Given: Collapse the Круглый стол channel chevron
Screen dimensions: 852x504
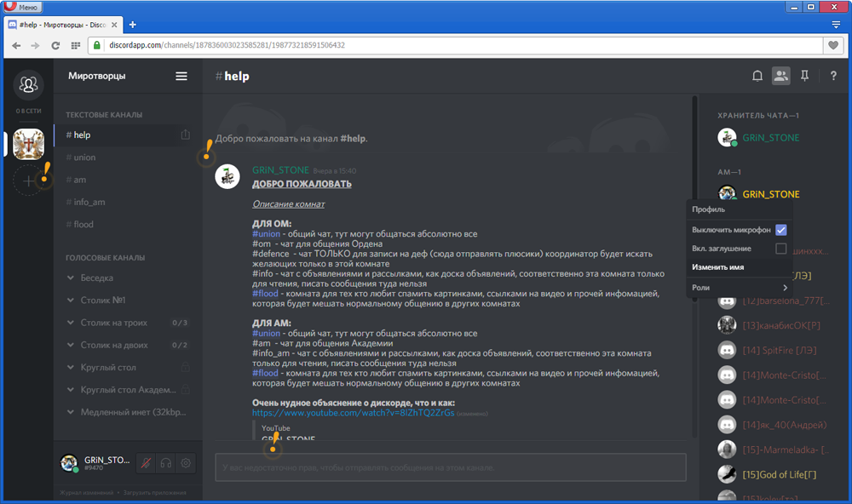Looking at the screenshot, I should pos(71,367).
